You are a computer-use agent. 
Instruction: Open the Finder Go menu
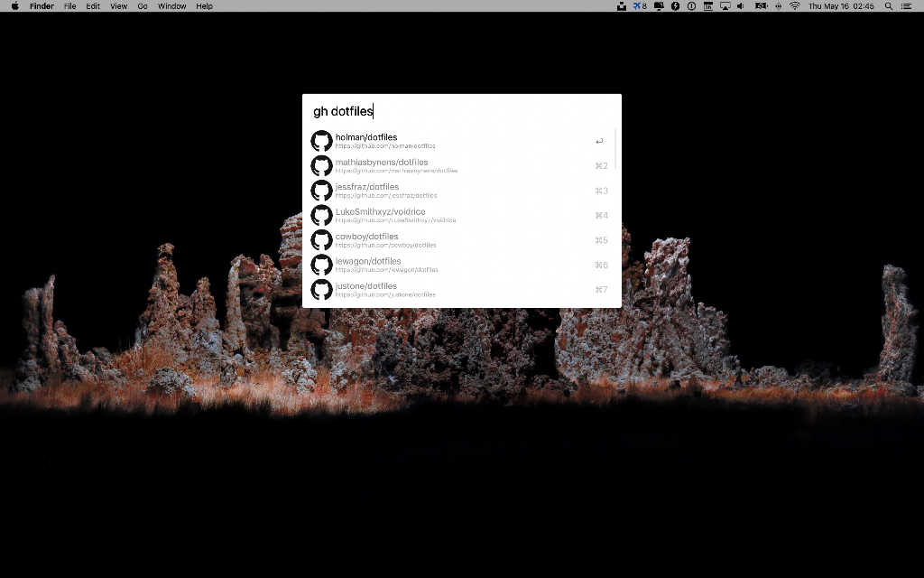point(143,6)
